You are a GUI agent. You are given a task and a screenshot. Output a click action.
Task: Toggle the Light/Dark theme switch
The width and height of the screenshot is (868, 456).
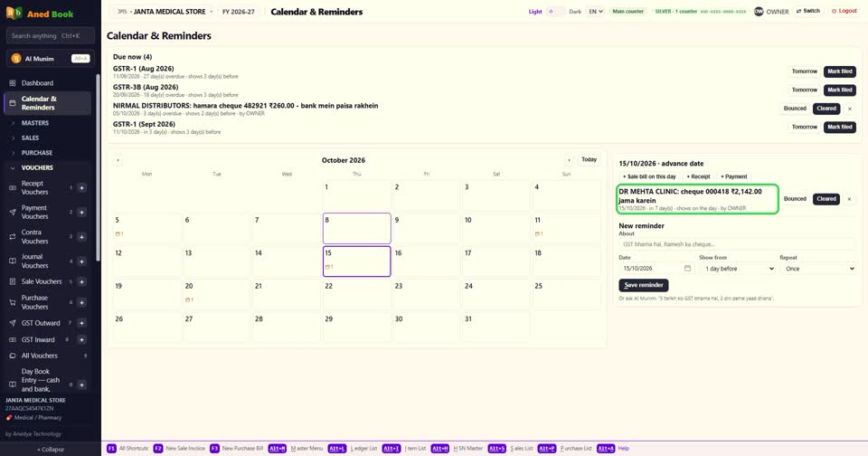pyautogui.click(x=555, y=11)
